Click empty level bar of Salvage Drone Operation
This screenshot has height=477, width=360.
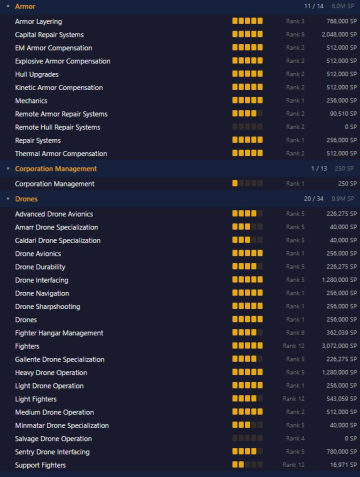pos(247,438)
